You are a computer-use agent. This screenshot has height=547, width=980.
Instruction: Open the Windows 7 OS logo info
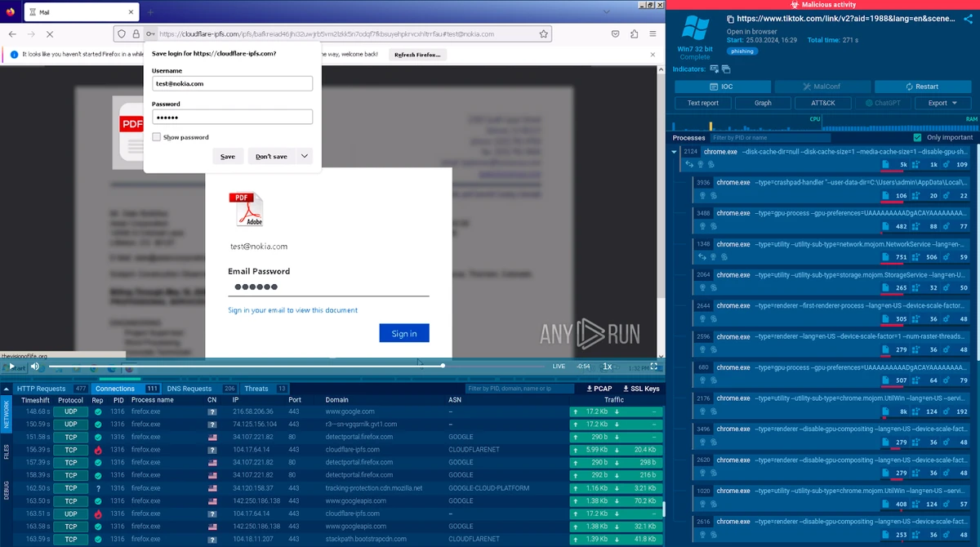click(x=695, y=27)
